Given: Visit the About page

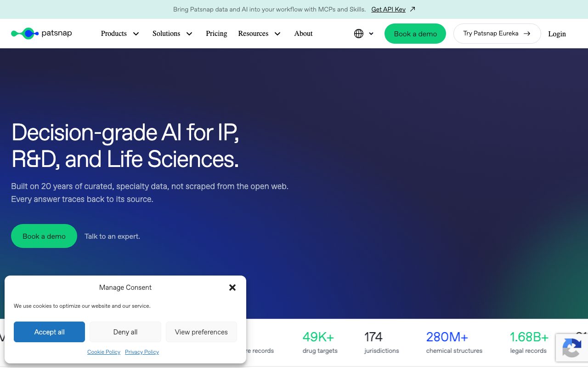Looking at the screenshot, I should [x=303, y=34].
